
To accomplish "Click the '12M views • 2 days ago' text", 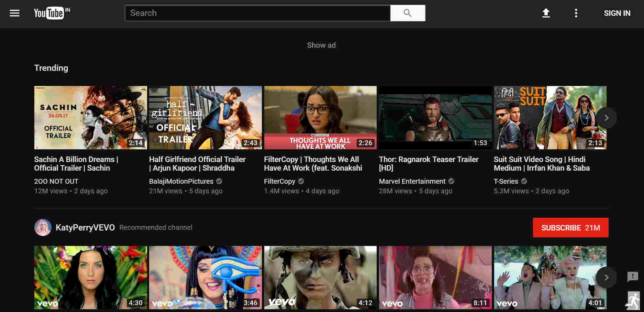I will 71,191.
